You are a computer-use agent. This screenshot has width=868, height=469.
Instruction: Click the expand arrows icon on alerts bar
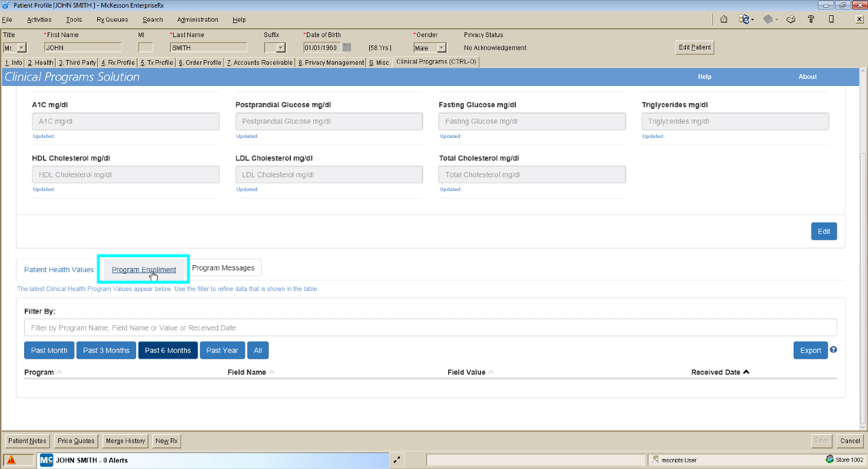click(397, 460)
